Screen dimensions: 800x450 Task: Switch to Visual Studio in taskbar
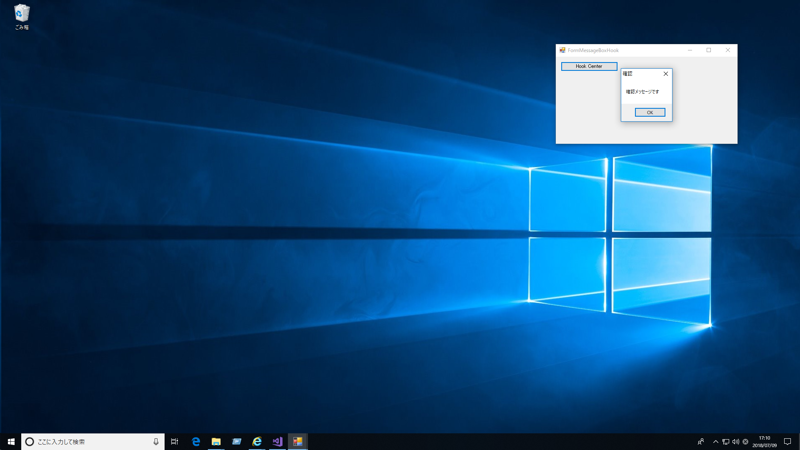[x=277, y=441]
